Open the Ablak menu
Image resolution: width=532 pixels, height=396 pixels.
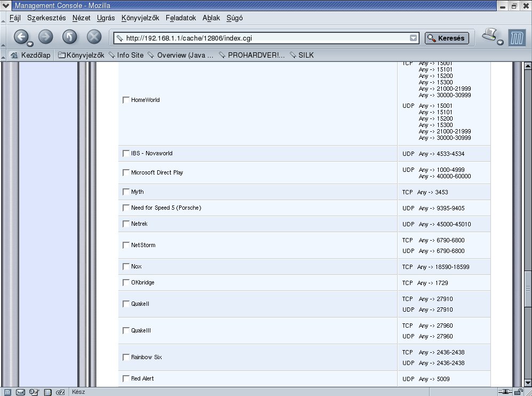[211, 18]
